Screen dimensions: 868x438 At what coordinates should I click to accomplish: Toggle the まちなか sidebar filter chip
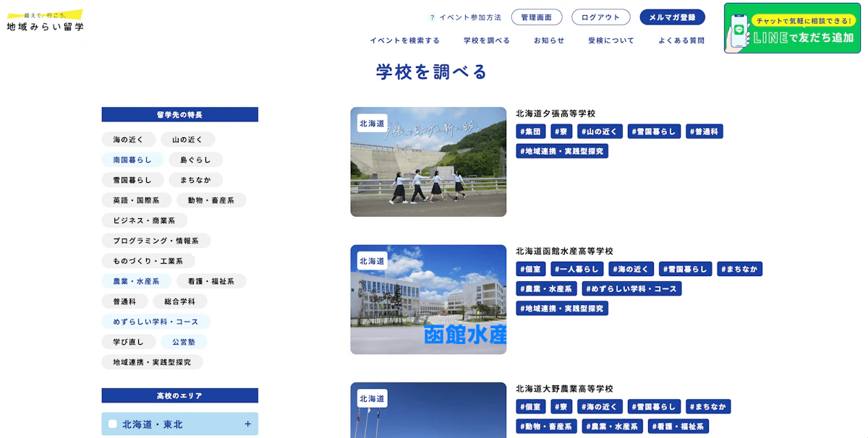pyautogui.click(x=195, y=180)
